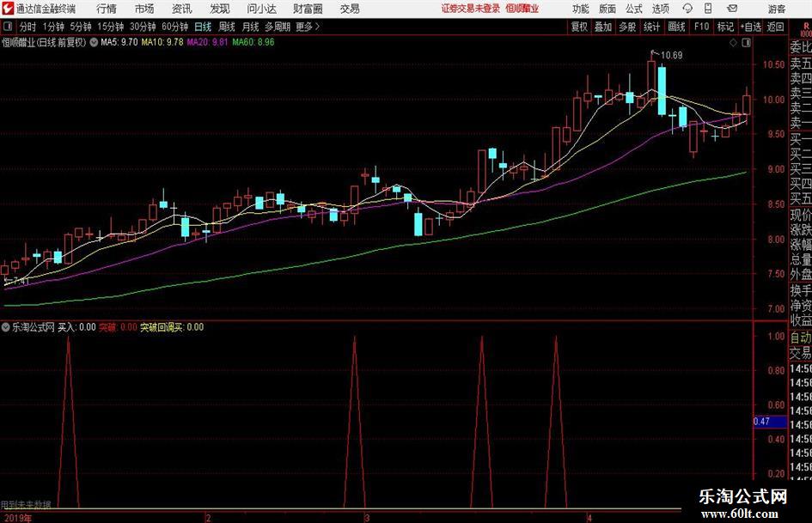This screenshot has height=523, width=812.
Task: Click the 自动 label in right sidebar
Action: click(x=801, y=338)
